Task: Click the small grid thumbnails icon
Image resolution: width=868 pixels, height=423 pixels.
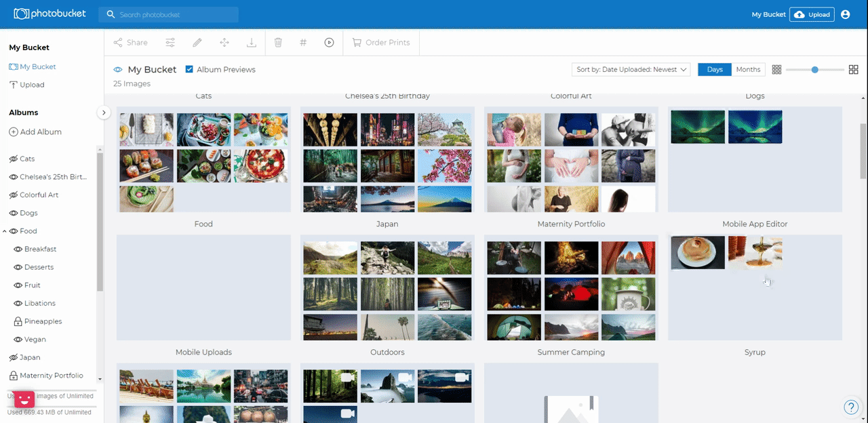Action: point(777,70)
